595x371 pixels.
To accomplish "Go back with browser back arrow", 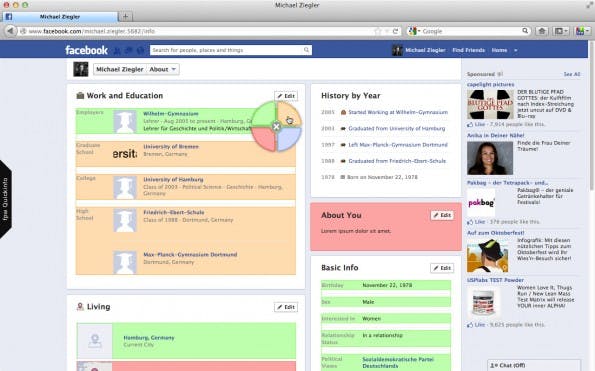I will pos(10,31).
